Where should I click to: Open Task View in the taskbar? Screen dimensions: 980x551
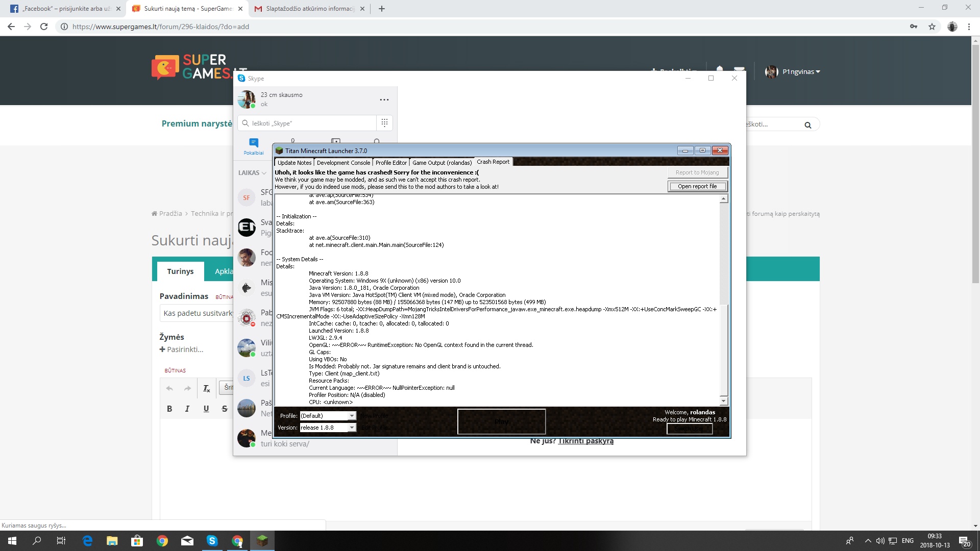61,541
